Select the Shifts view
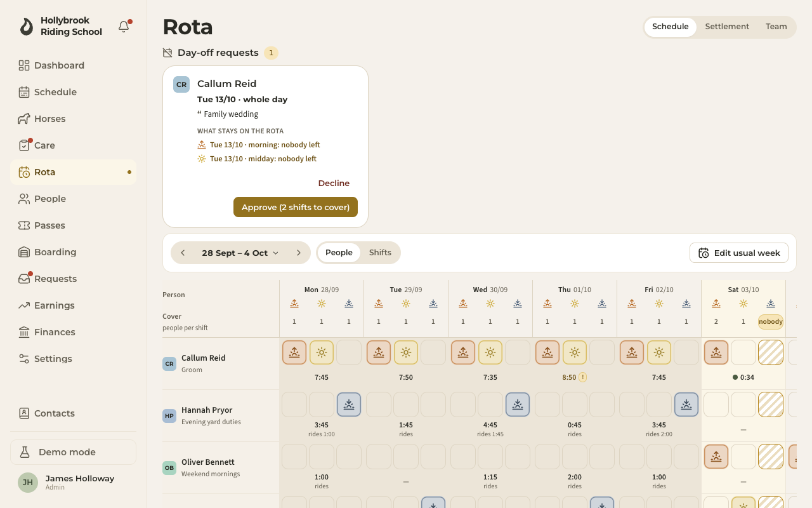This screenshot has height=508, width=812. point(380,253)
